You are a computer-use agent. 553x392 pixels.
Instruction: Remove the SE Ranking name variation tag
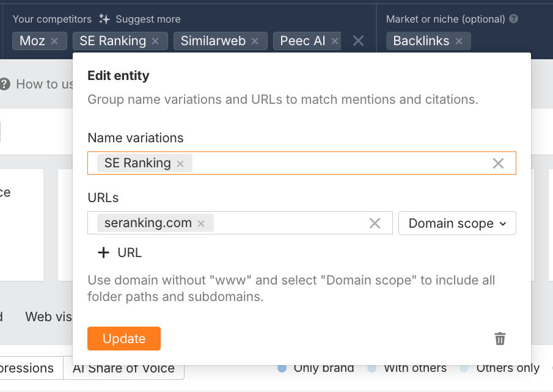click(x=180, y=163)
